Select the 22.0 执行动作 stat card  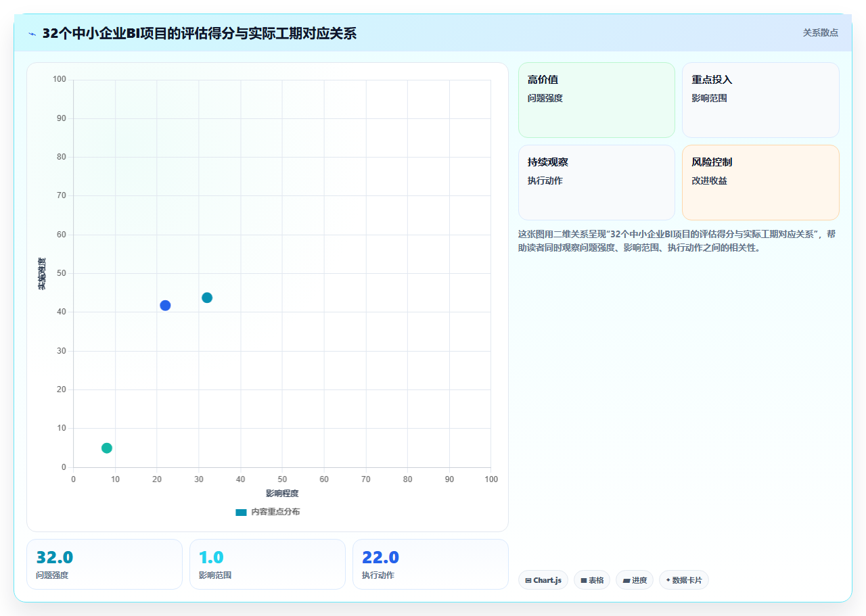pos(430,564)
